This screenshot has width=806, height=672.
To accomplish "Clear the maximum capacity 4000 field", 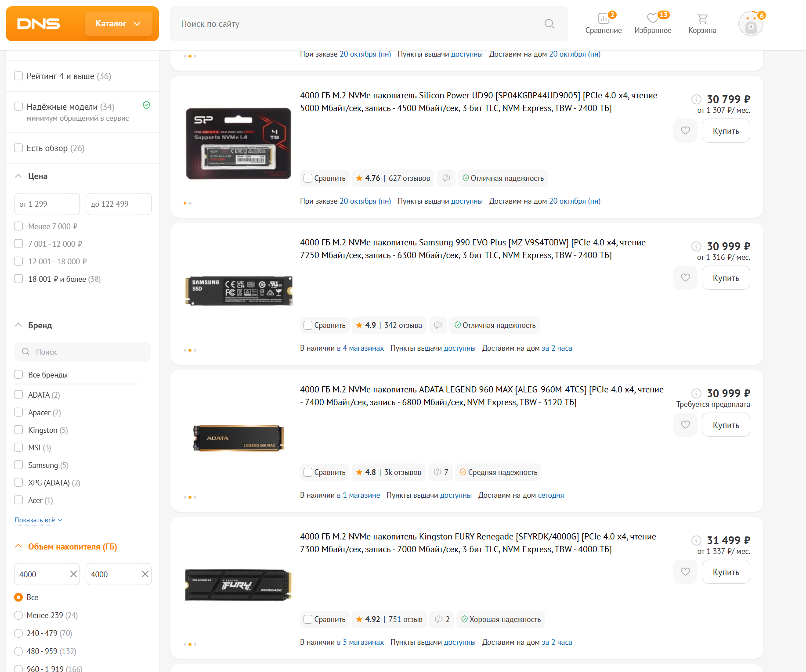I will 145,574.
